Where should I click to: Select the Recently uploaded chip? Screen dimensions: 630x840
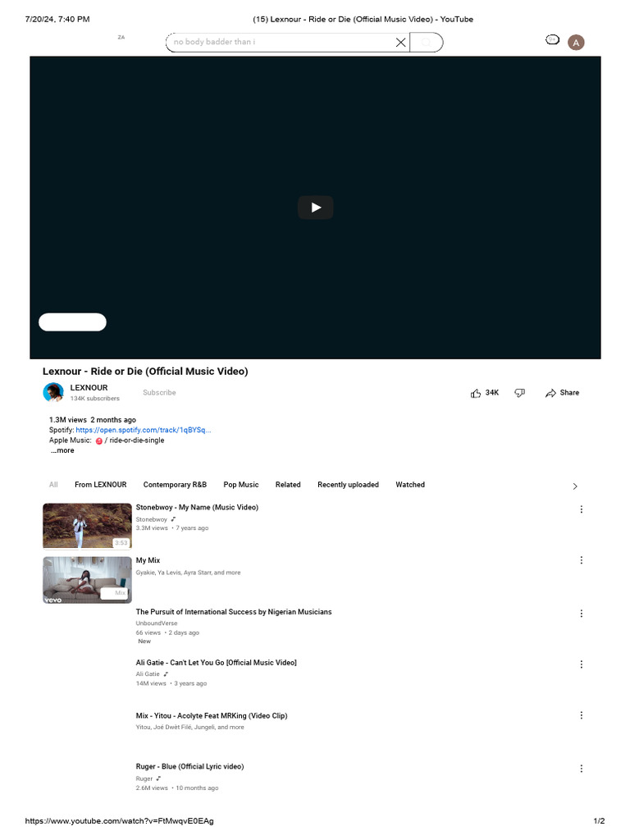pos(348,485)
